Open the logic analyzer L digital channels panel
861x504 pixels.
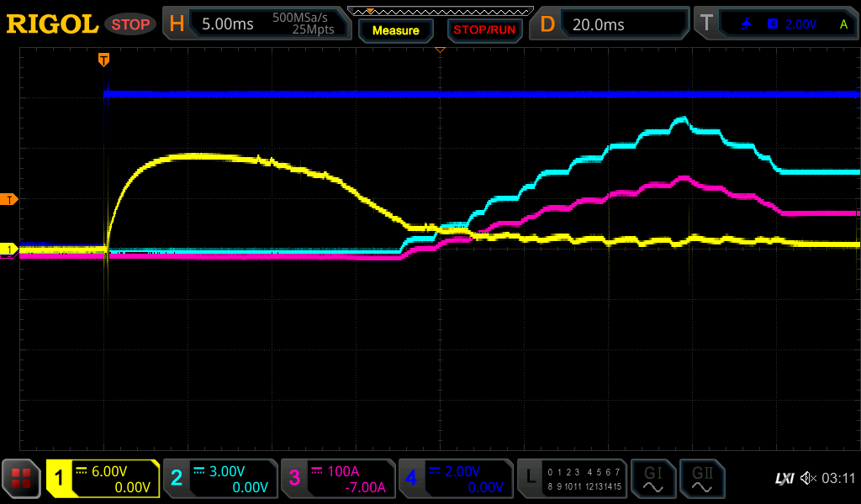coord(572,479)
